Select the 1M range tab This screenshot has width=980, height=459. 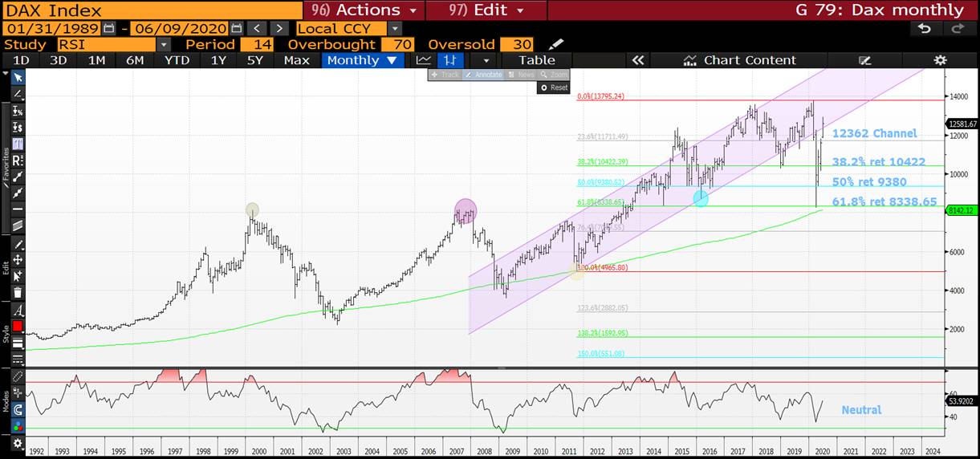(96, 60)
